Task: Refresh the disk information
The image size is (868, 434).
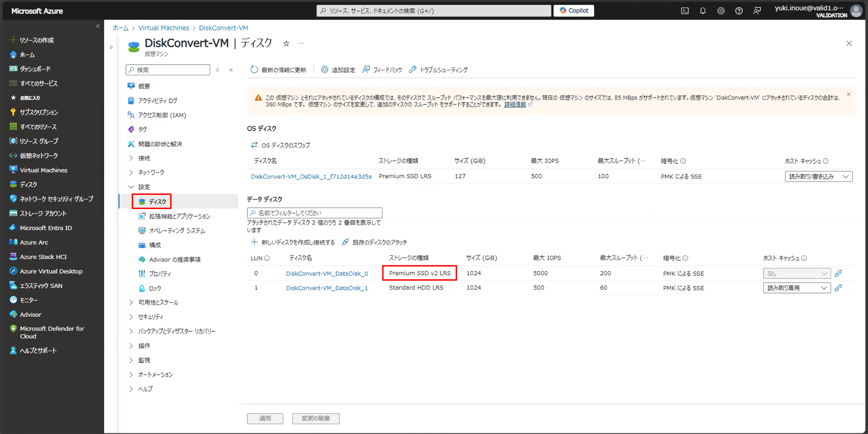Action: (278, 70)
